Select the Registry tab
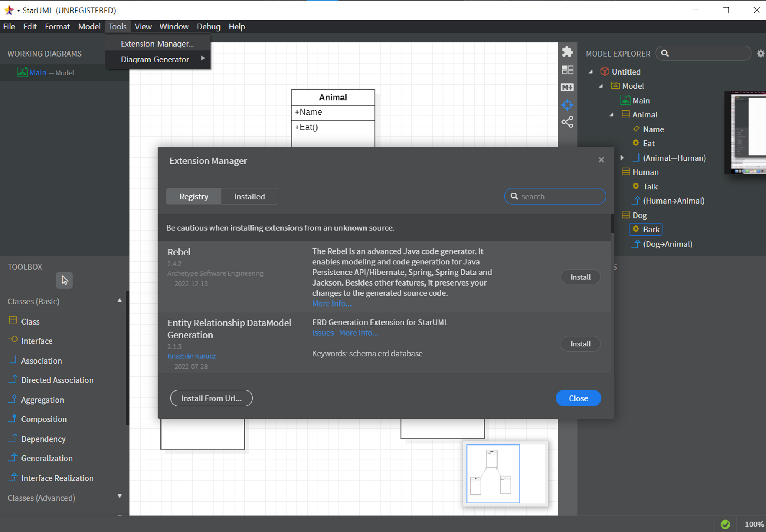Image resolution: width=766 pixels, height=532 pixels. pos(194,196)
